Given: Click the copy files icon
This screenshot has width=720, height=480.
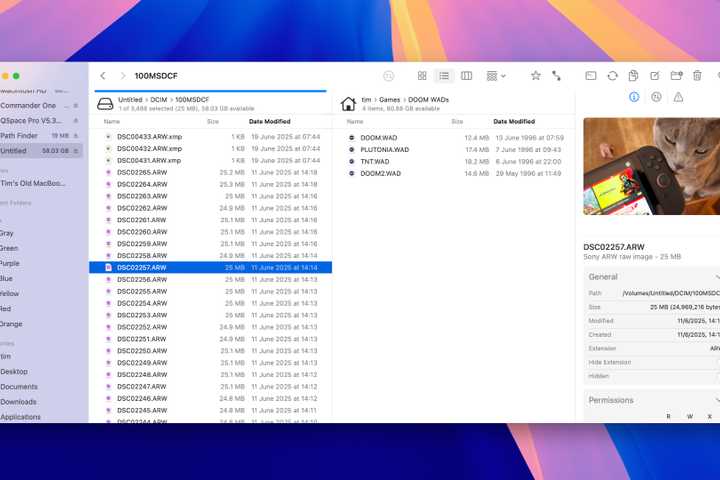Looking at the screenshot, I should tap(633, 76).
